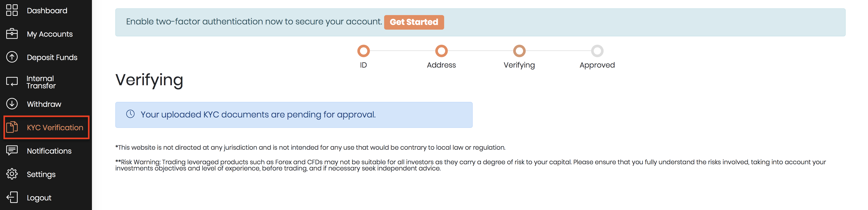The height and width of the screenshot is (210, 868).
Task: Click the Internal Transfer icon
Action: 12,82
